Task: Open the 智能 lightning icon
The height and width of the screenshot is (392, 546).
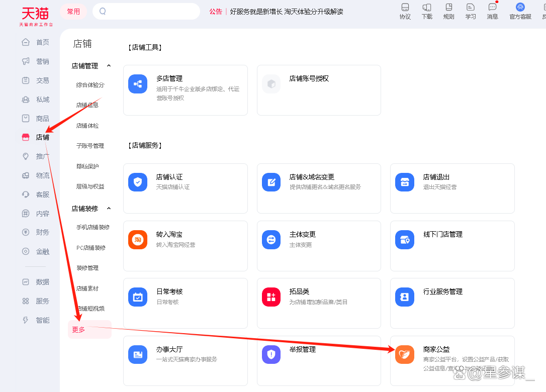Action: (26, 320)
